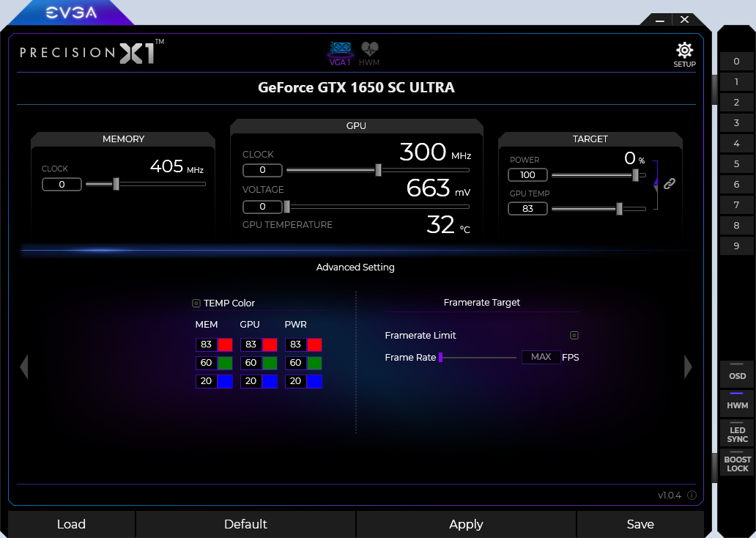
Task: Click the GPU temp target 83 field
Action: (x=527, y=208)
